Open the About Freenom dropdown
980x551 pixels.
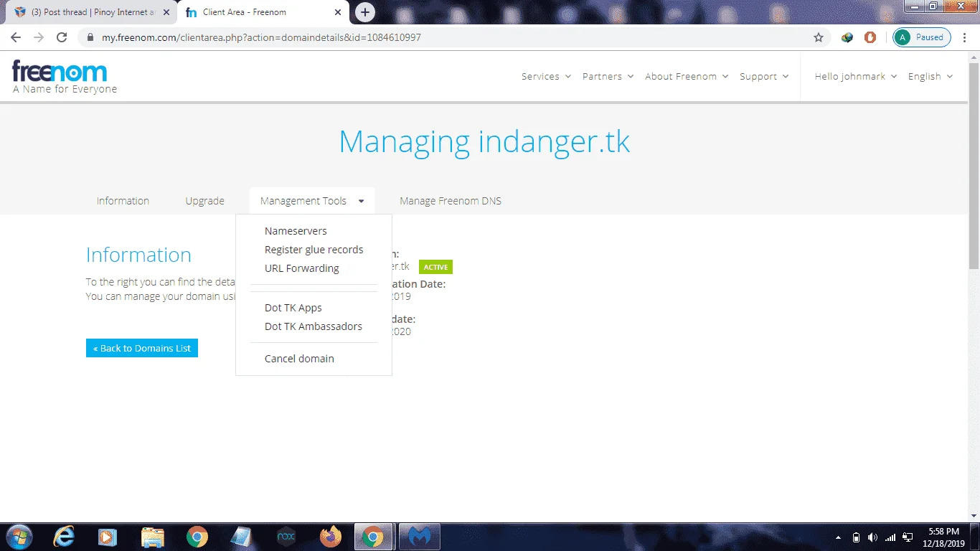click(687, 77)
